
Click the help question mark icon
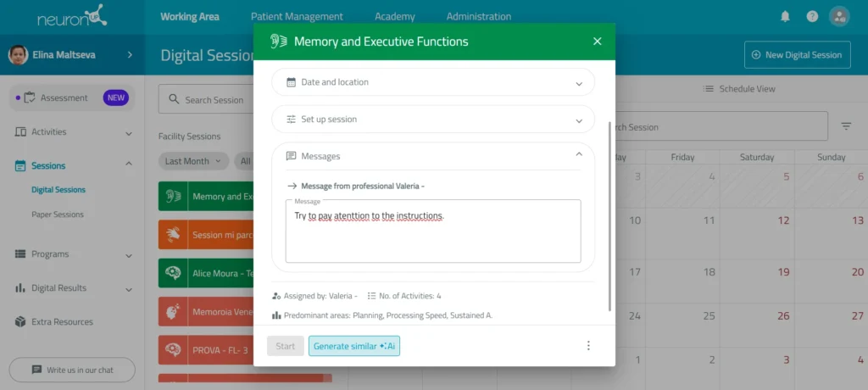(x=812, y=17)
